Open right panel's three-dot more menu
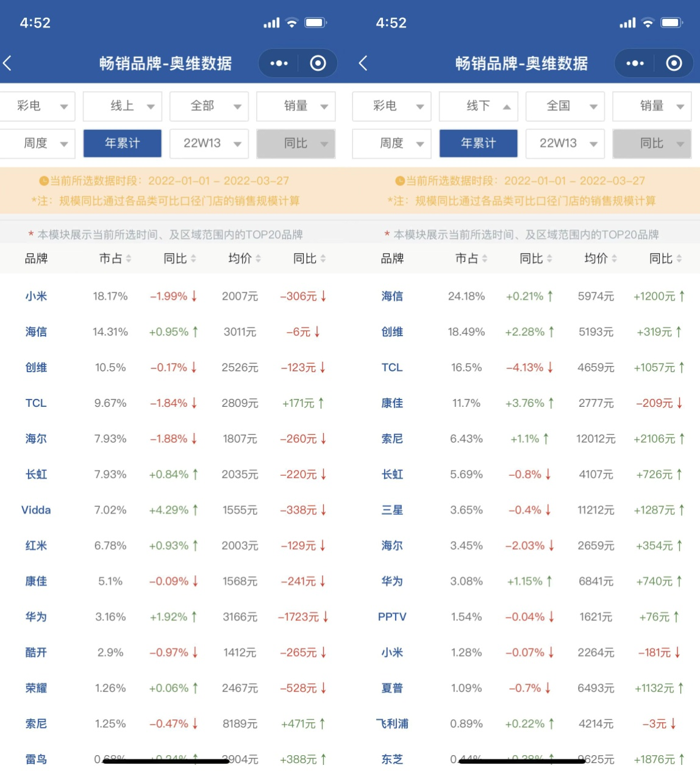This screenshot has height=771, width=700. click(635, 63)
